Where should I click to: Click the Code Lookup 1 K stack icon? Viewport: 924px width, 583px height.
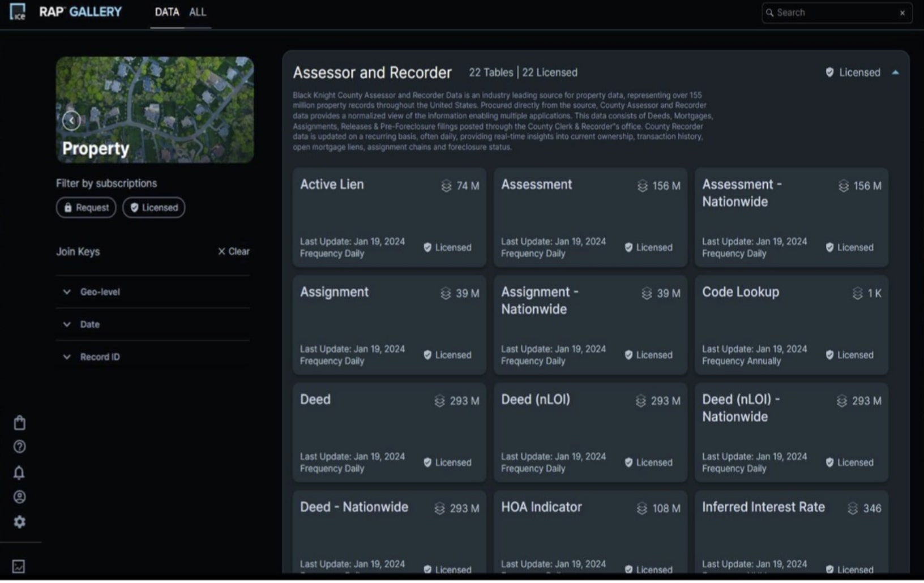pyautogui.click(x=857, y=293)
